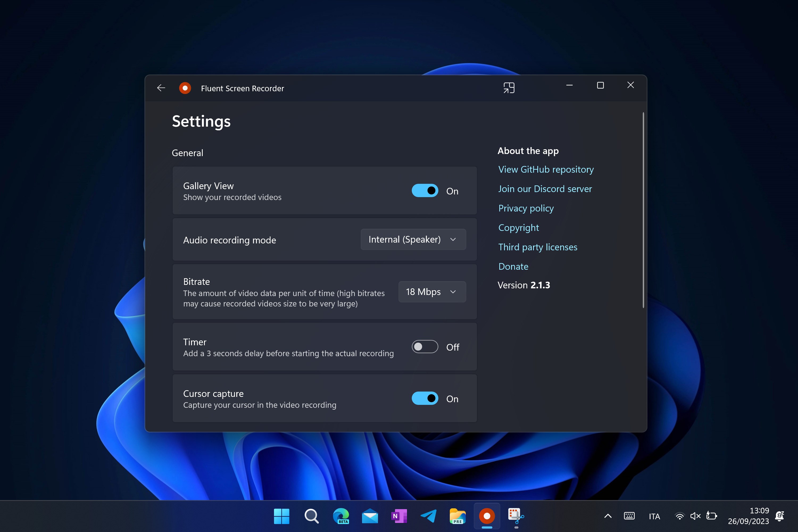The image size is (798, 532).
Task: Open the Mail app from taskbar
Action: (x=370, y=516)
